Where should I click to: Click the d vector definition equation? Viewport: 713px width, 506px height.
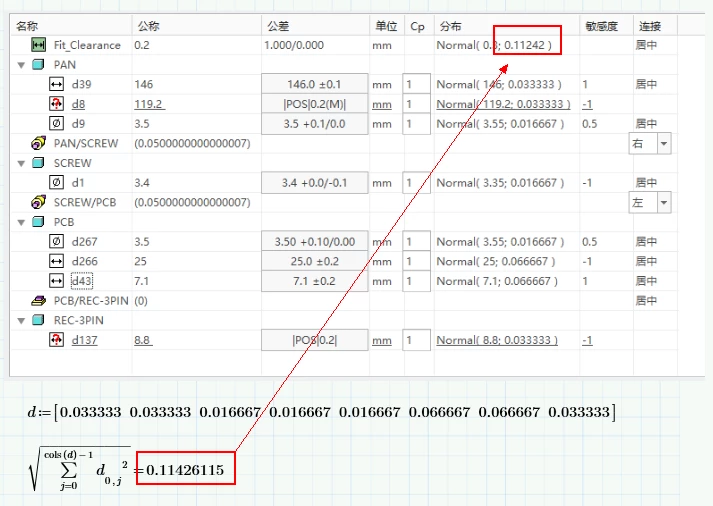pos(321,412)
